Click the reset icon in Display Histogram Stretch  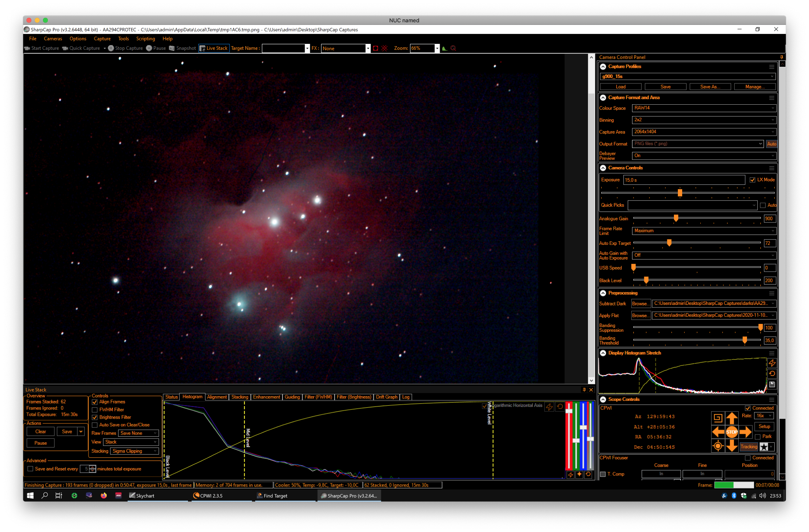pyautogui.click(x=772, y=373)
